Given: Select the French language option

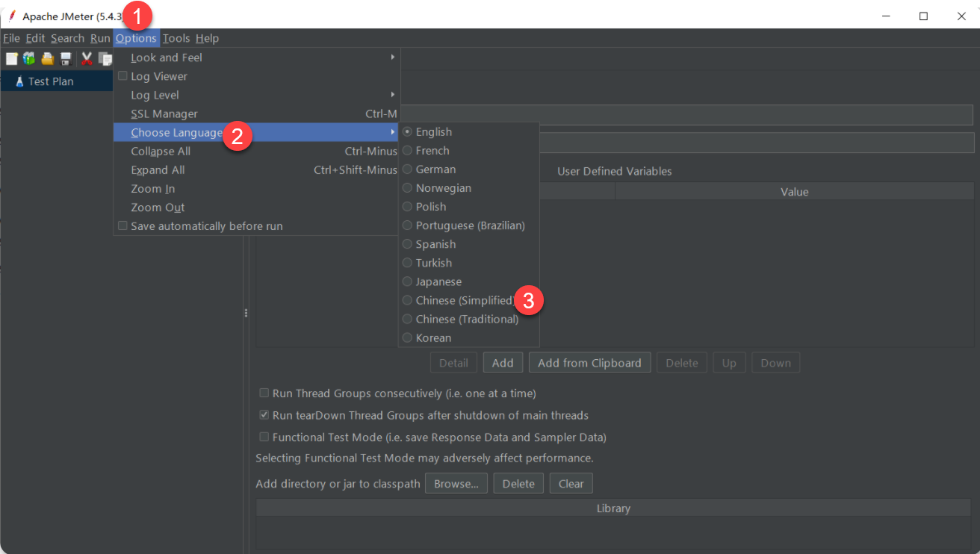Looking at the screenshot, I should coord(468,150).
